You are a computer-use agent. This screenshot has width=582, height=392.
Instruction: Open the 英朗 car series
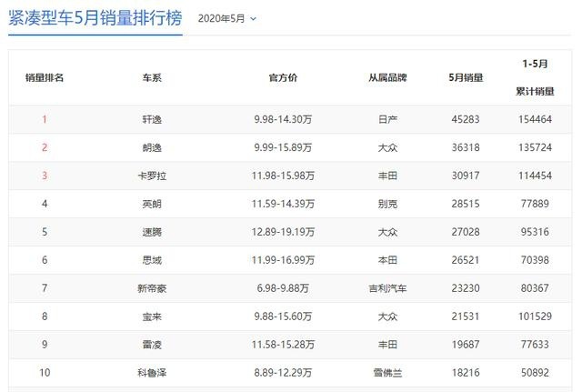coord(152,204)
